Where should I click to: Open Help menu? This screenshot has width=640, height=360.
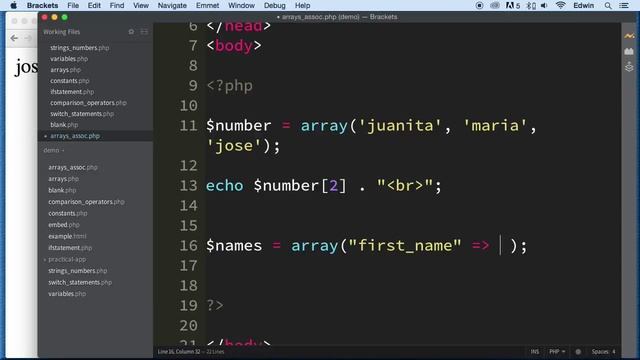click(302, 5)
